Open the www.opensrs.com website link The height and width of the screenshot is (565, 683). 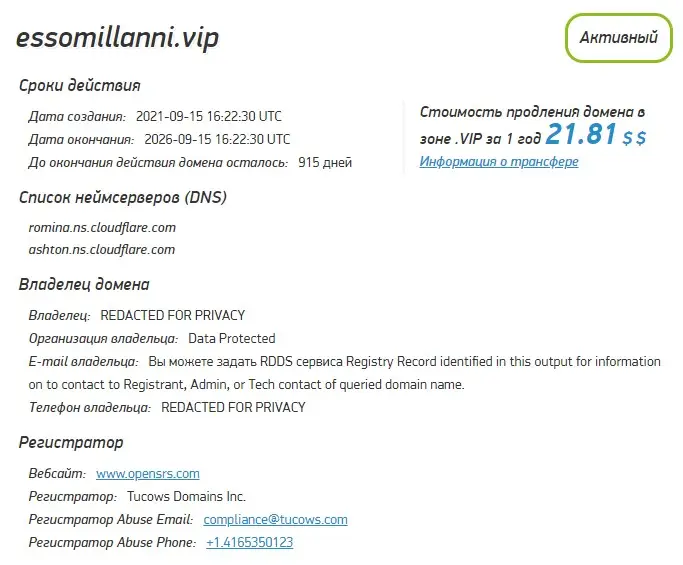[x=148, y=474]
